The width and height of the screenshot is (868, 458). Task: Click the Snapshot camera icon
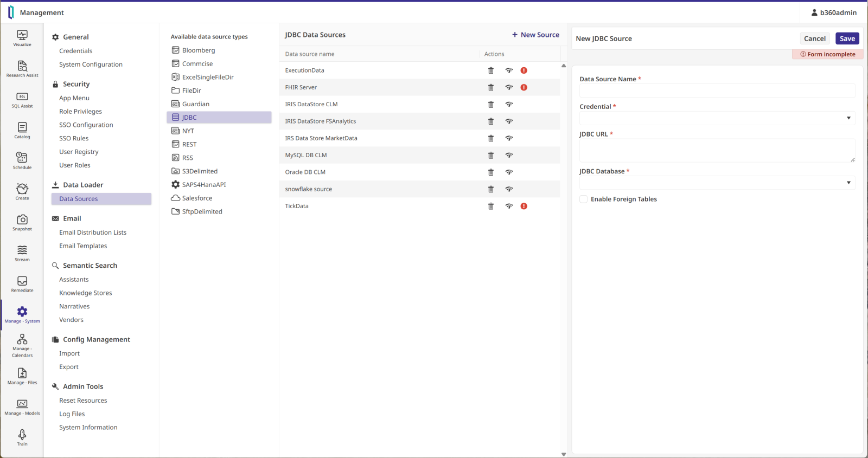[22, 220]
